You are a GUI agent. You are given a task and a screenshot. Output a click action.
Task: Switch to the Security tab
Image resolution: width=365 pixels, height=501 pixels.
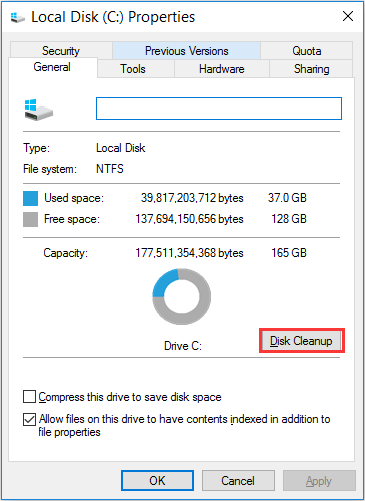click(x=61, y=50)
